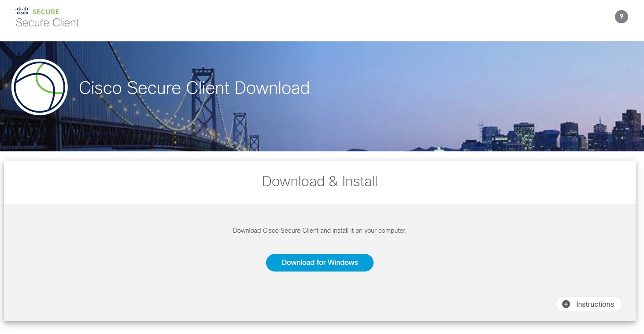Click the word 'Windows' on the download button
This screenshot has height=334, width=644.
(x=343, y=263)
